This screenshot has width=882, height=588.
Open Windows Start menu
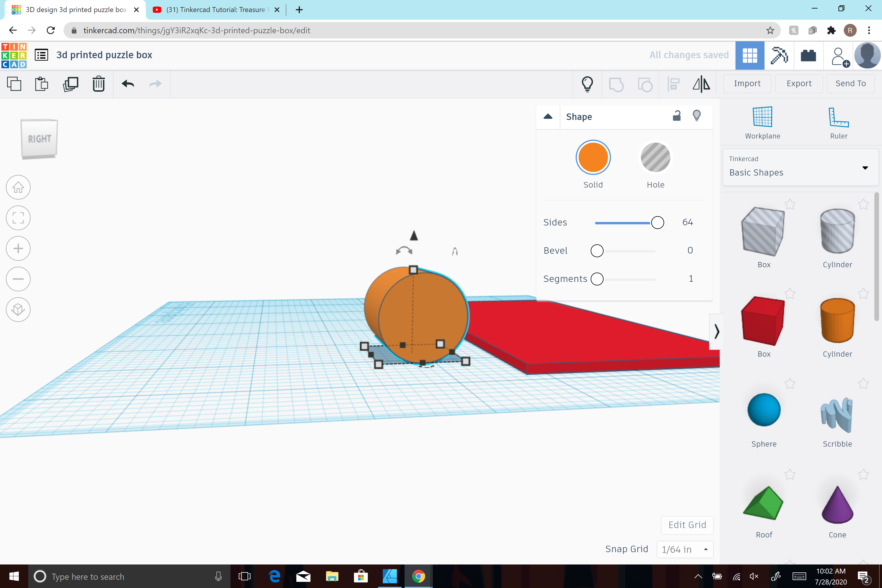(x=14, y=576)
